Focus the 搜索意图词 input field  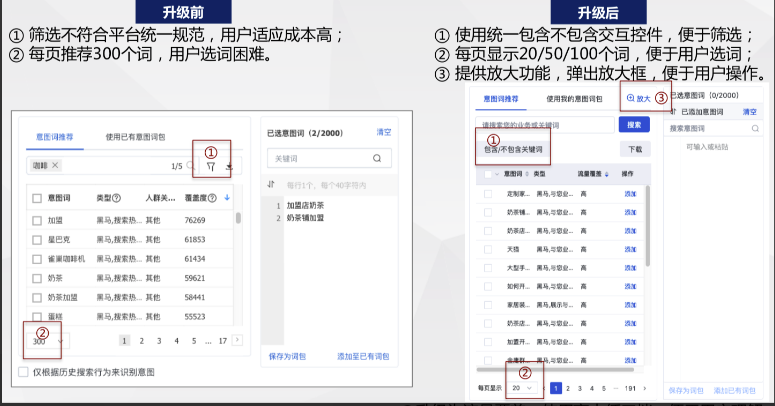[713, 128]
